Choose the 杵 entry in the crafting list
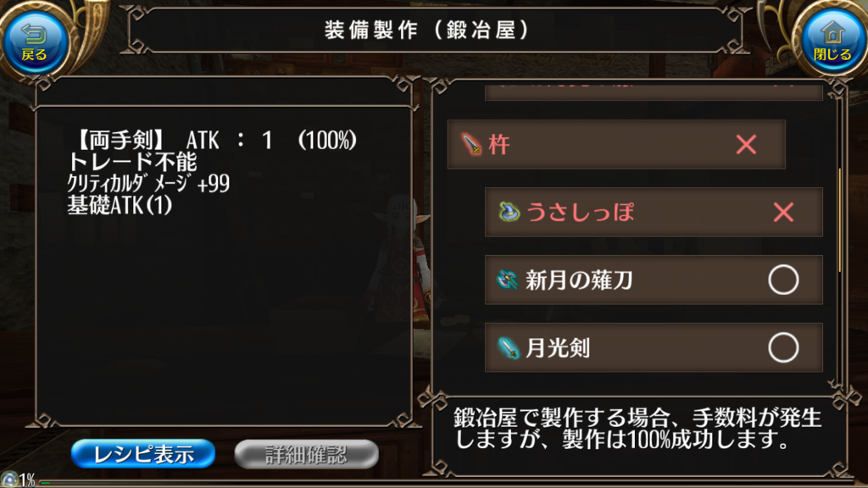 click(x=616, y=144)
